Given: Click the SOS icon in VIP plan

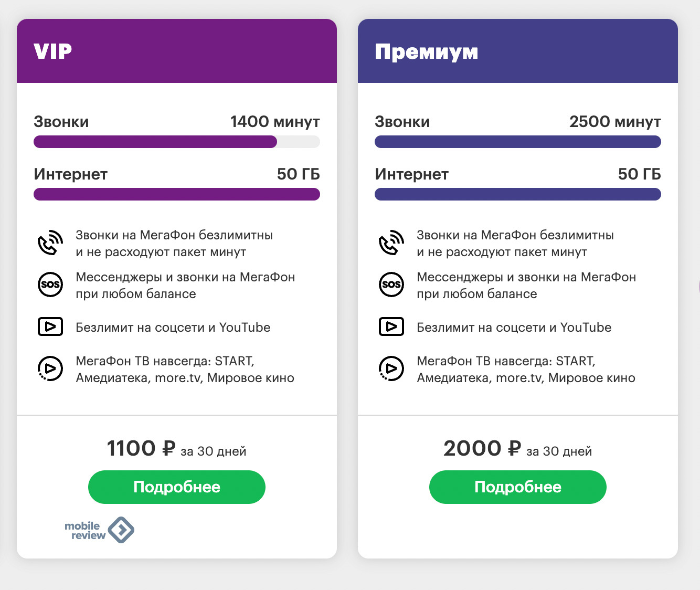Looking at the screenshot, I should 50,285.
